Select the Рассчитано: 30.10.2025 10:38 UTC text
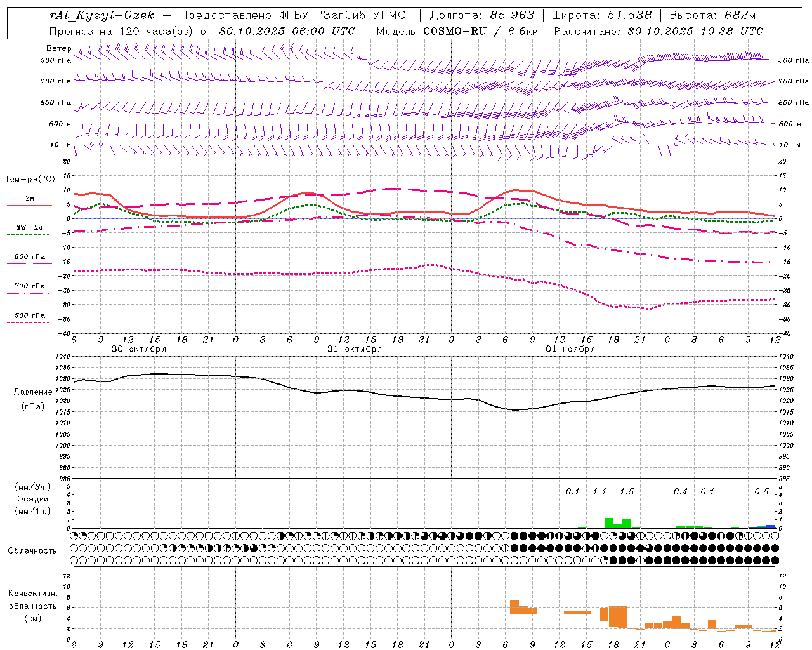The height and width of the screenshot is (650, 812). 658,31
